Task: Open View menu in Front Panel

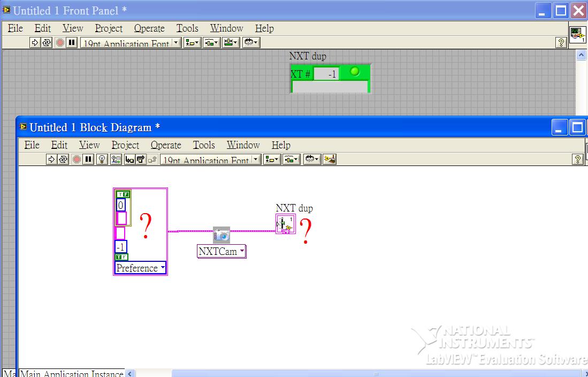Action: tap(73, 28)
